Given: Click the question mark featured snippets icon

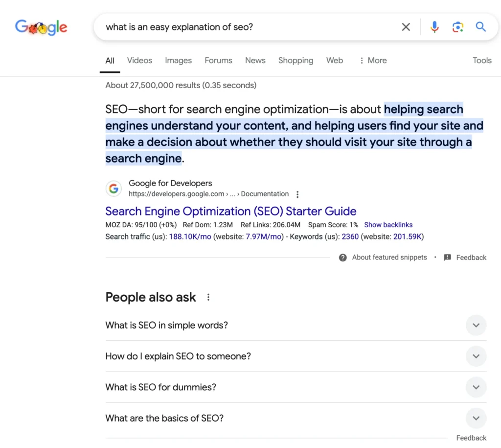Looking at the screenshot, I should coord(342,258).
